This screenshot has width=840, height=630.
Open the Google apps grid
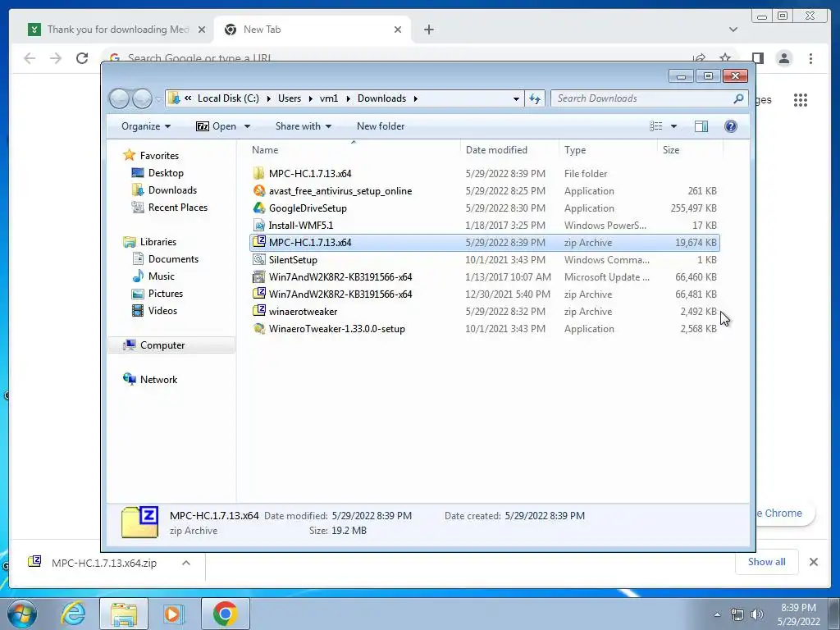click(801, 100)
